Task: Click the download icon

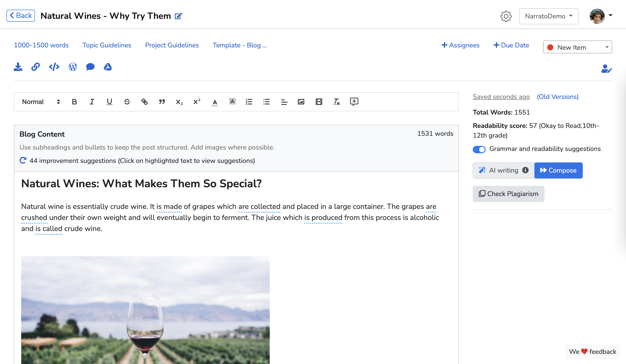Action: 18,67
